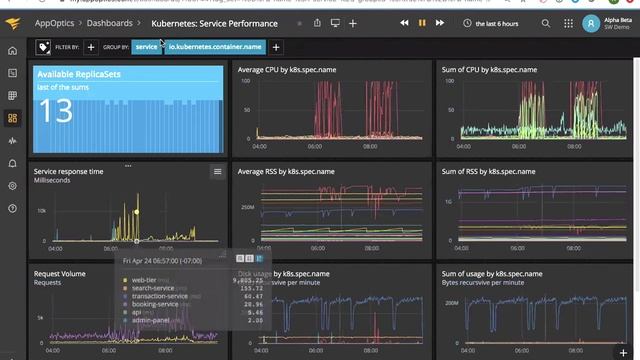The height and width of the screenshot is (360, 640).
Task: Click the transaction-service legend color swatch
Action: 125,296
